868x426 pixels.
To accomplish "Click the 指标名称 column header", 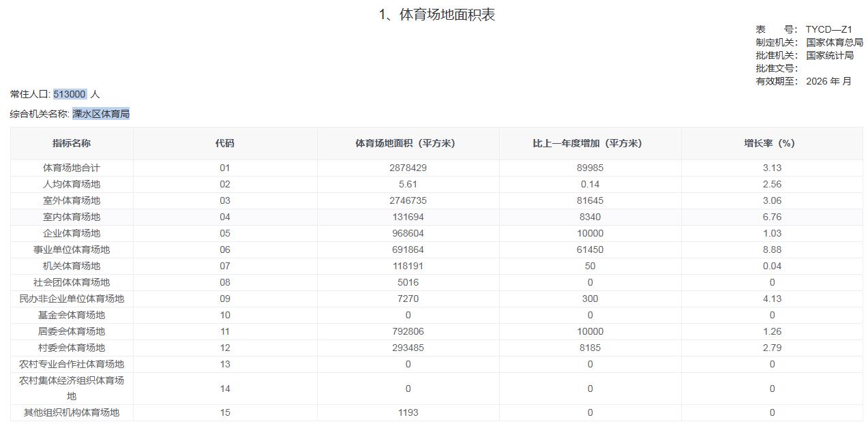I will point(72,143).
